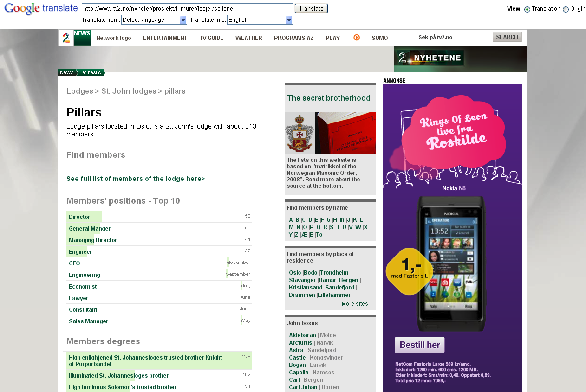Click the Engineer position link
The image size is (586, 392).
[80, 252]
